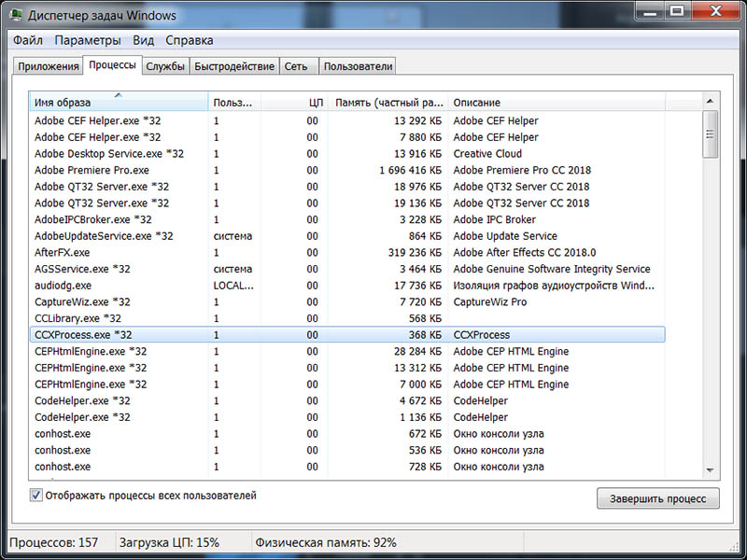
Task: Click the CEPHtmlEngine.exe row with 13 312 КБ
Action: point(347,368)
